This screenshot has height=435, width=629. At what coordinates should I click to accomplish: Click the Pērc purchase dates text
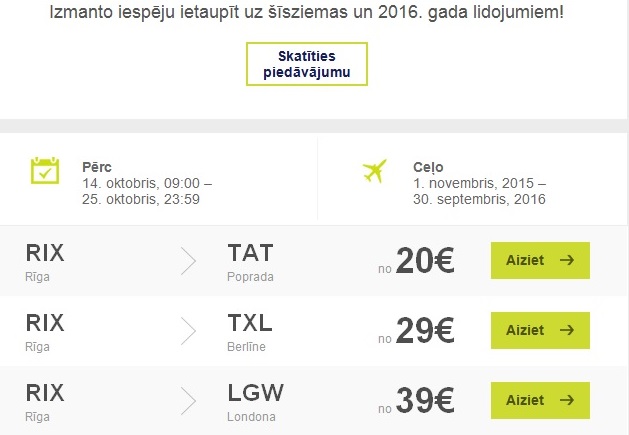147,183
